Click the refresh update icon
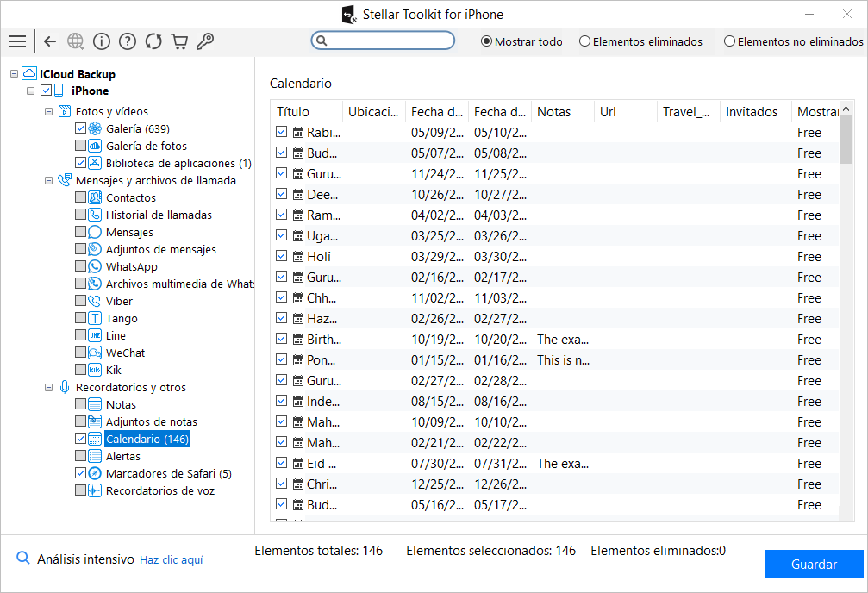 (x=153, y=41)
